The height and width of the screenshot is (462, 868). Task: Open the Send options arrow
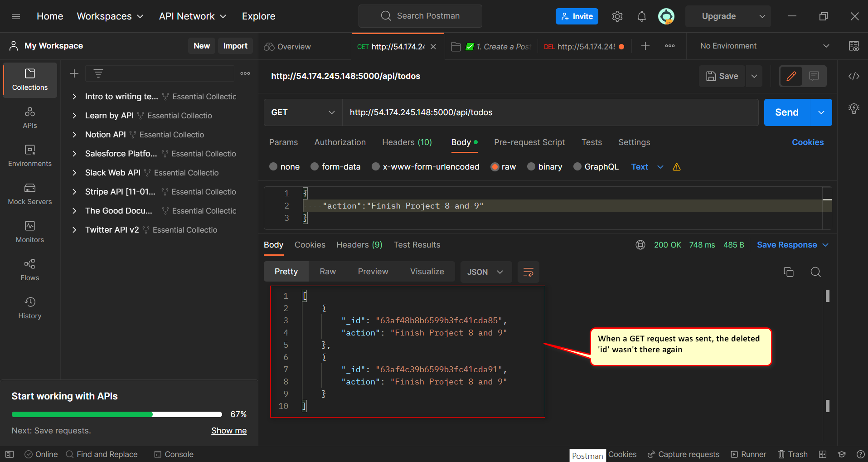coord(821,112)
